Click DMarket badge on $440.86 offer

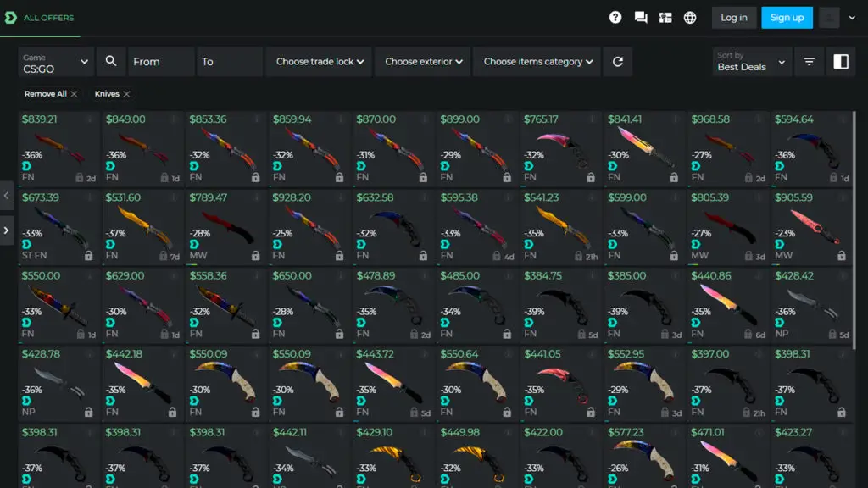696,323
